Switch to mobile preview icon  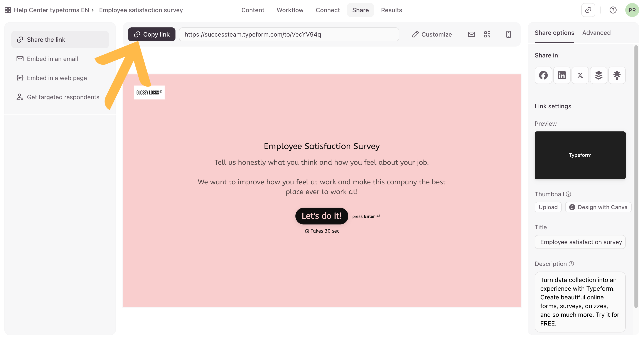[508, 34]
